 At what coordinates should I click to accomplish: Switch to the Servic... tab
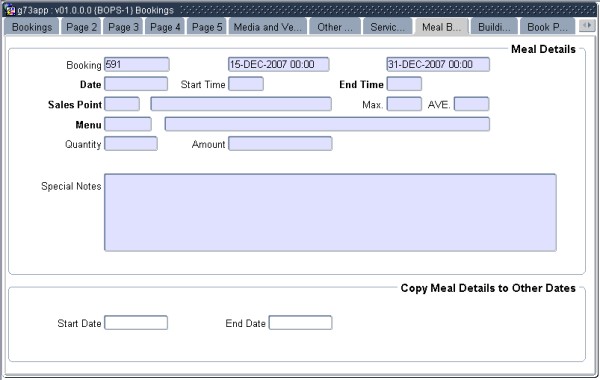coord(387,27)
